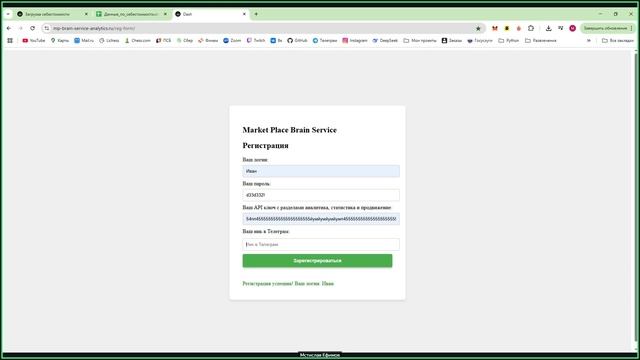Open the Twitch bookmark

click(x=256, y=40)
